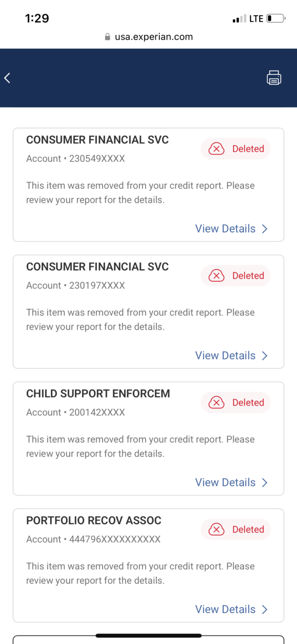Tap the home indicator bar at bottom

[148, 635]
